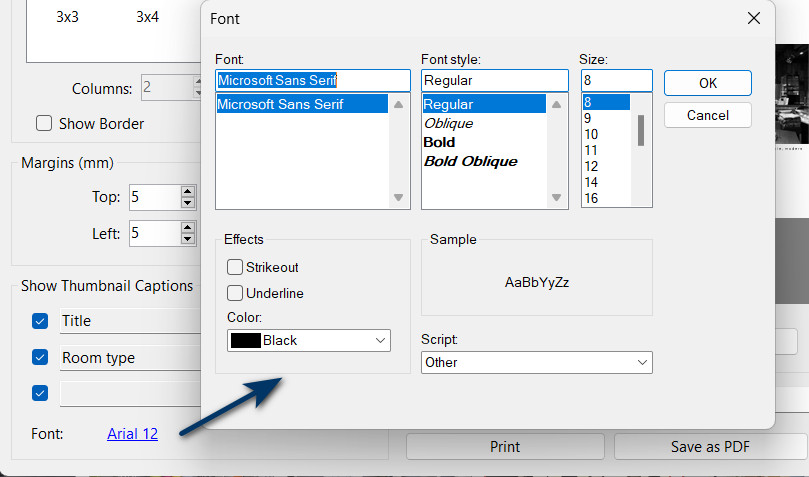Click the black color swatch
The height and width of the screenshot is (477, 809).
pyautogui.click(x=245, y=341)
